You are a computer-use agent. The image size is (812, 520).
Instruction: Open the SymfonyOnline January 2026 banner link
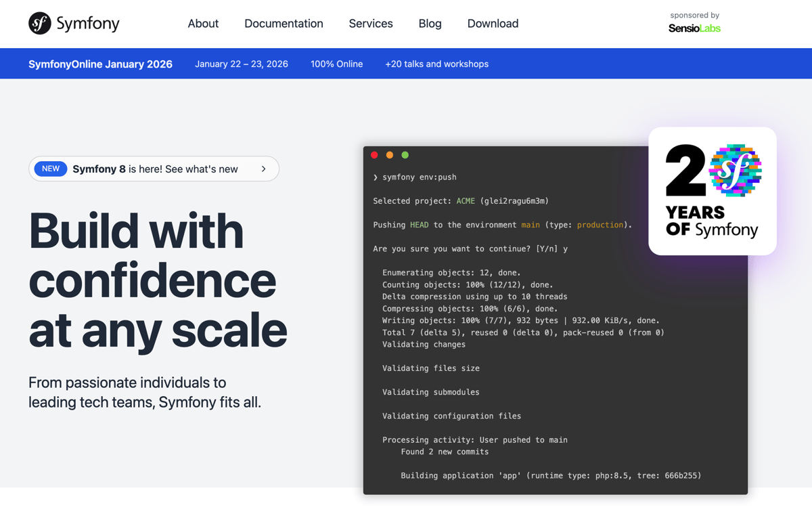click(x=100, y=63)
